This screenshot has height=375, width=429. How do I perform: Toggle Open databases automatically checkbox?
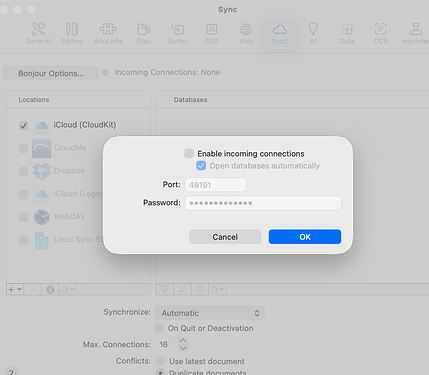pyautogui.click(x=201, y=166)
